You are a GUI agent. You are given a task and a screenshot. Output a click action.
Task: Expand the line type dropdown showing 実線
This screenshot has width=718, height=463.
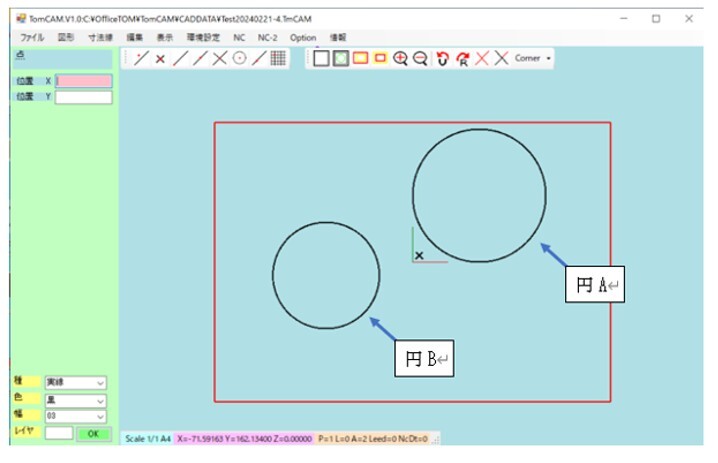pos(76,383)
